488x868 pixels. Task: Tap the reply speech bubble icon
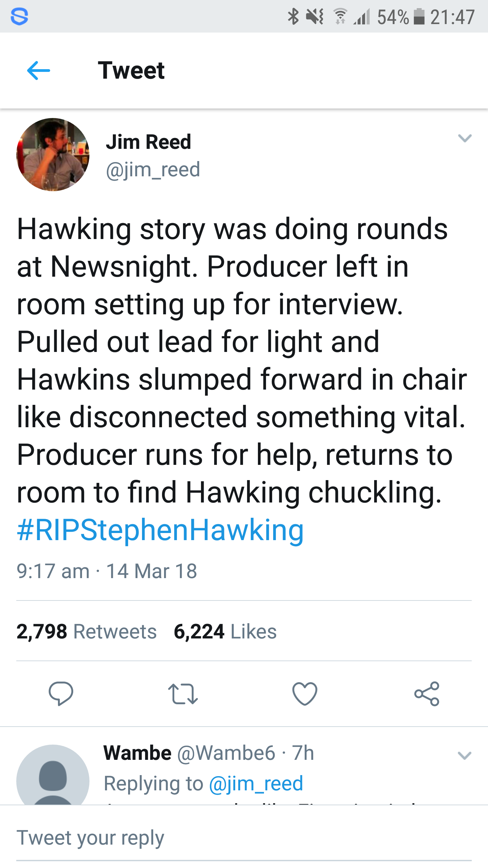point(61,693)
